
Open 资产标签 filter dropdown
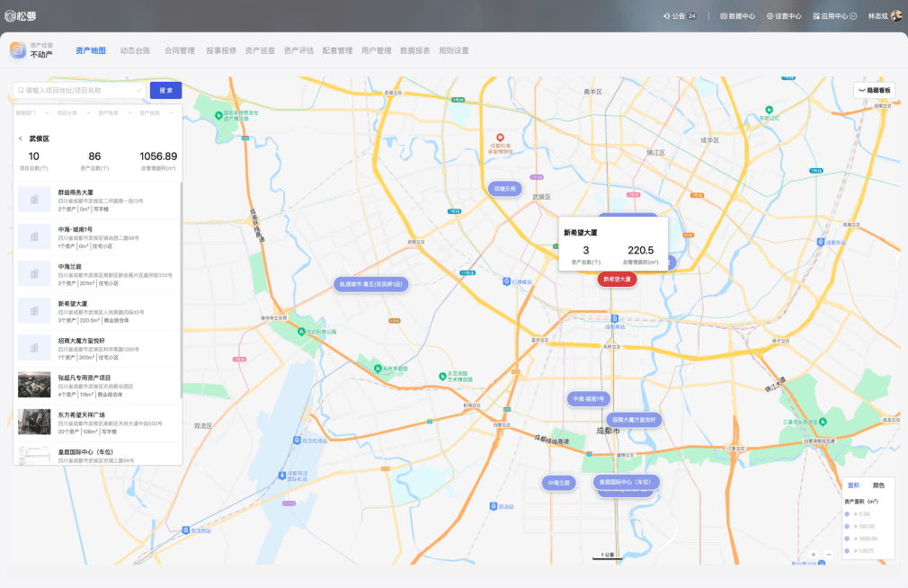[x=156, y=113]
